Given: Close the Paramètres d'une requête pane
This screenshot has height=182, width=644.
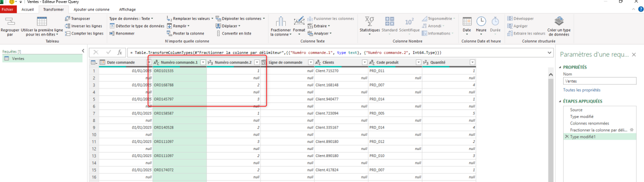Looking at the screenshot, I should coord(634,54).
